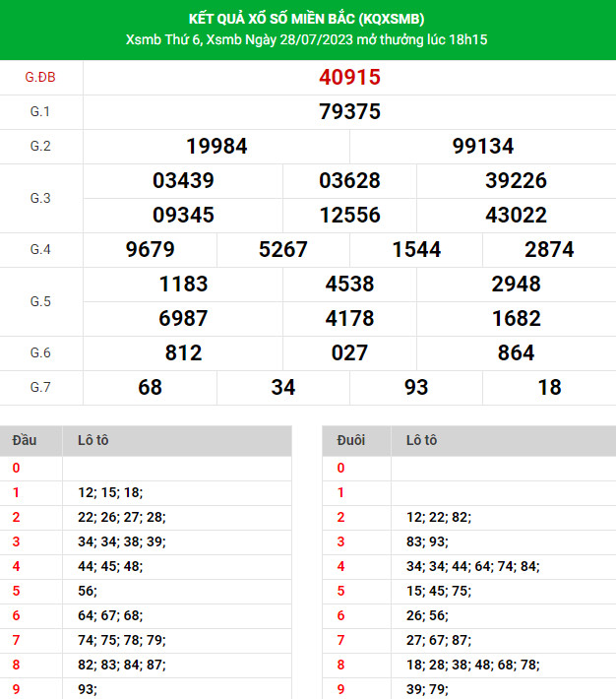Select the Đuôi row 83; 93;
This screenshot has width=616, height=699.
(469, 541)
